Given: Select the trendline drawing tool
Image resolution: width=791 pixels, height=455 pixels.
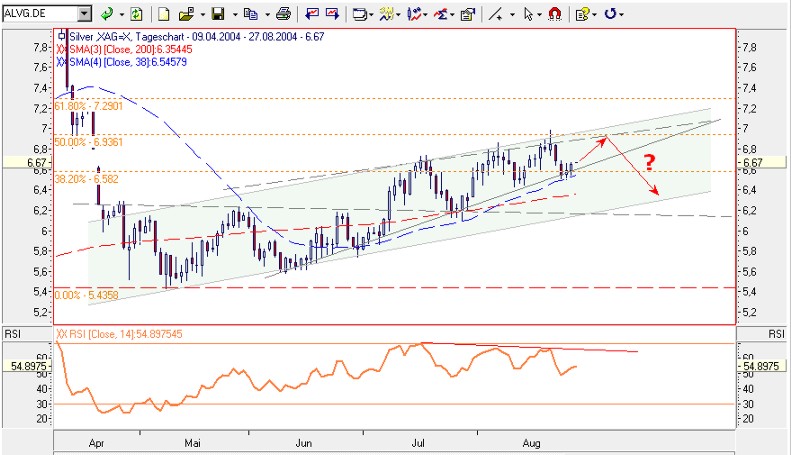Looking at the screenshot, I should pyautogui.click(x=493, y=14).
